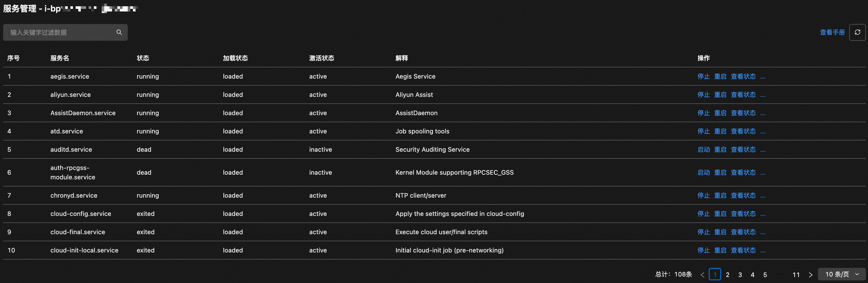Screen dimensions: 868x283
Task: Click the refresh icon button
Action: click(857, 32)
